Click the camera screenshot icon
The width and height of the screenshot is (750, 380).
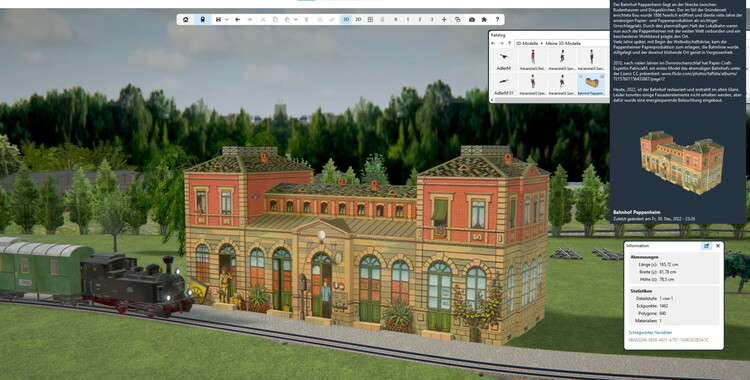click(472, 20)
